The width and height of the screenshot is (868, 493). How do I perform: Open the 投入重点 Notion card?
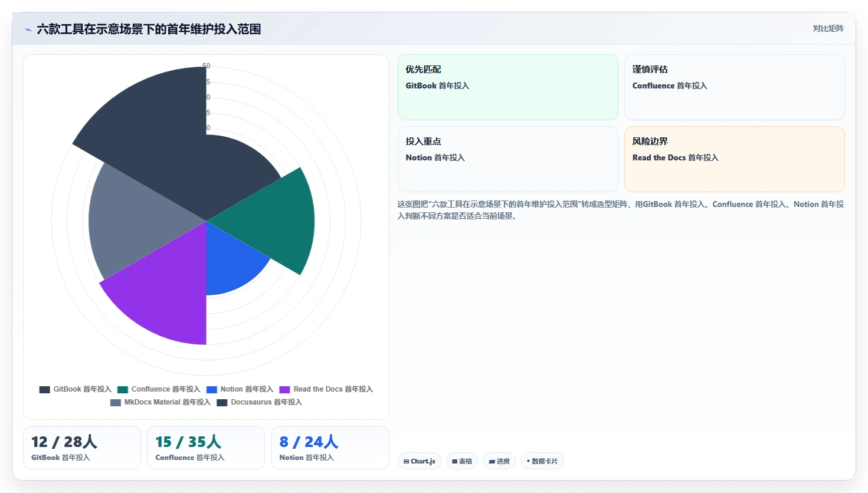508,159
